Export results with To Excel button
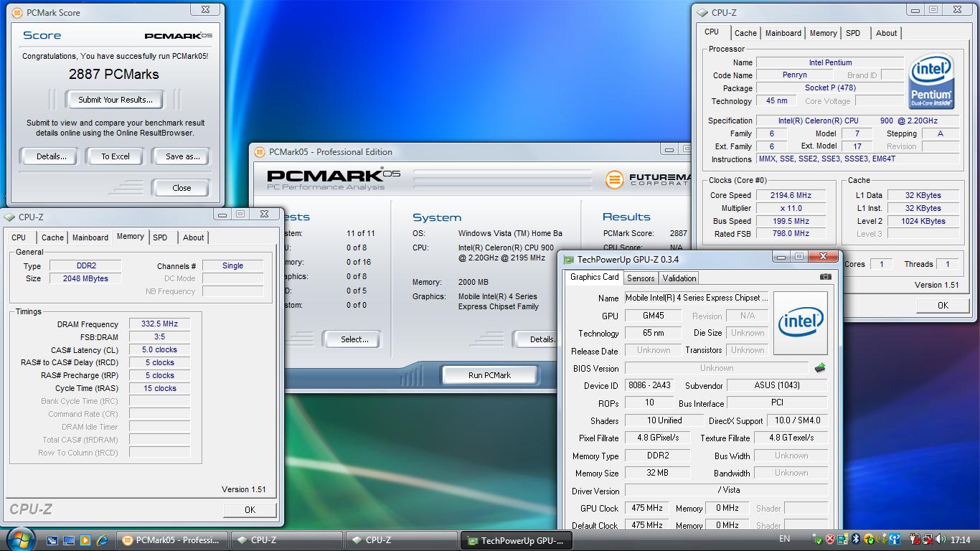 (x=116, y=156)
